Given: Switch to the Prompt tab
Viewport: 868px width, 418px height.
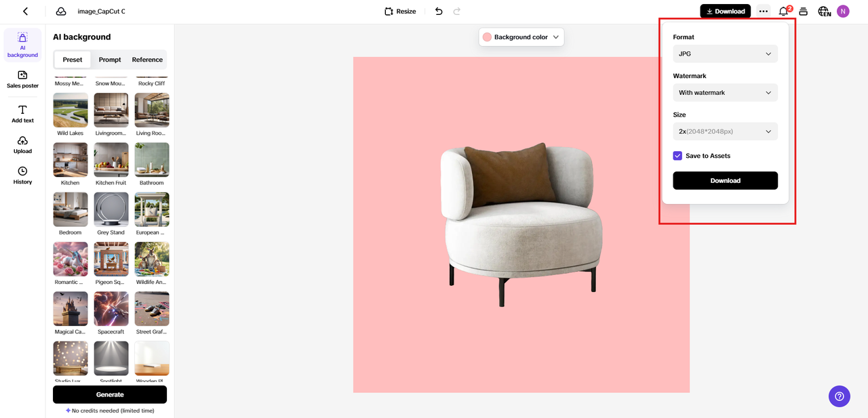Looking at the screenshot, I should click(110, 60).
